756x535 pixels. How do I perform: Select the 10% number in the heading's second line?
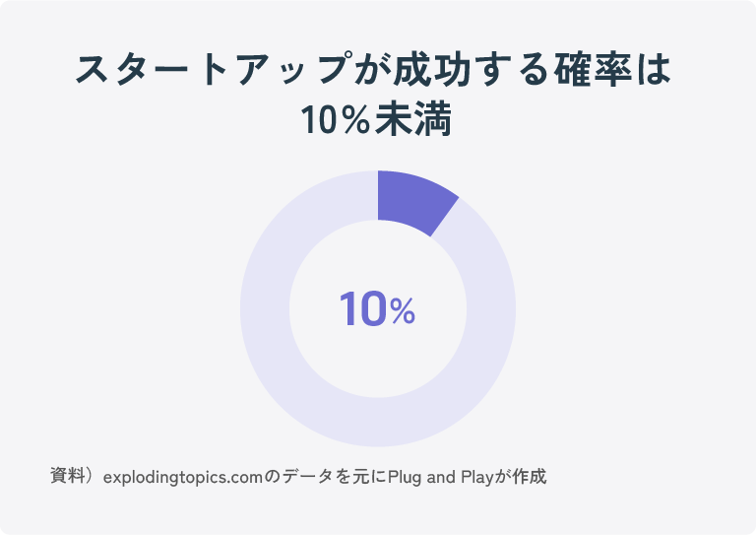pyautogui.click(x=336, y=119)
